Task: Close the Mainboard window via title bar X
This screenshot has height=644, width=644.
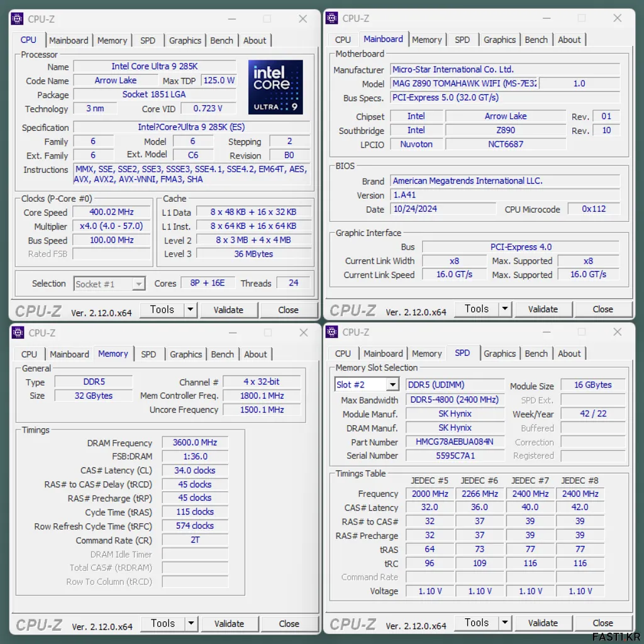Action: tap(618, 18)
